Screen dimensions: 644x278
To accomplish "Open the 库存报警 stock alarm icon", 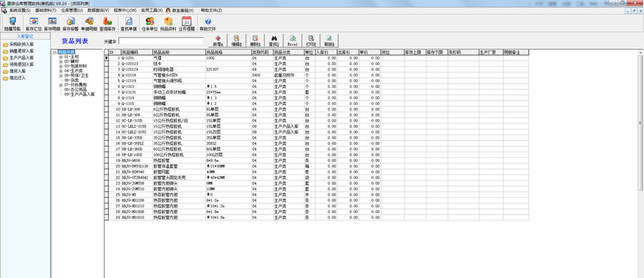I will click(71, 24).
